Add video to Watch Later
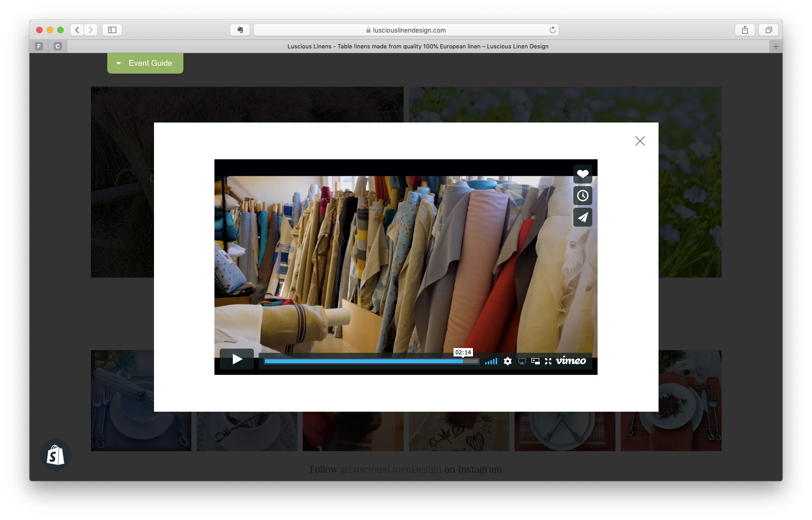 [x=582, y=196]
